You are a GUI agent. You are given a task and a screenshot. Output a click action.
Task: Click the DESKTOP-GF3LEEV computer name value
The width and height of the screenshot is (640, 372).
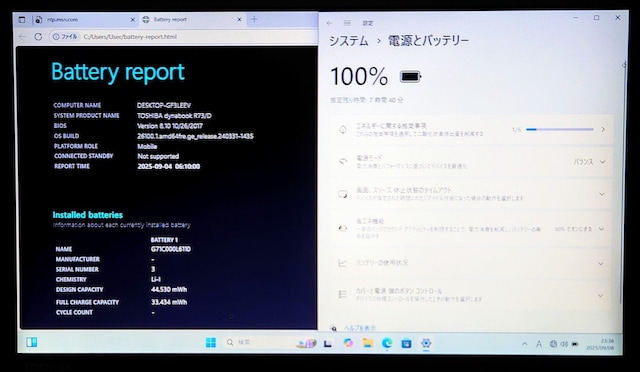coord(164,105)
